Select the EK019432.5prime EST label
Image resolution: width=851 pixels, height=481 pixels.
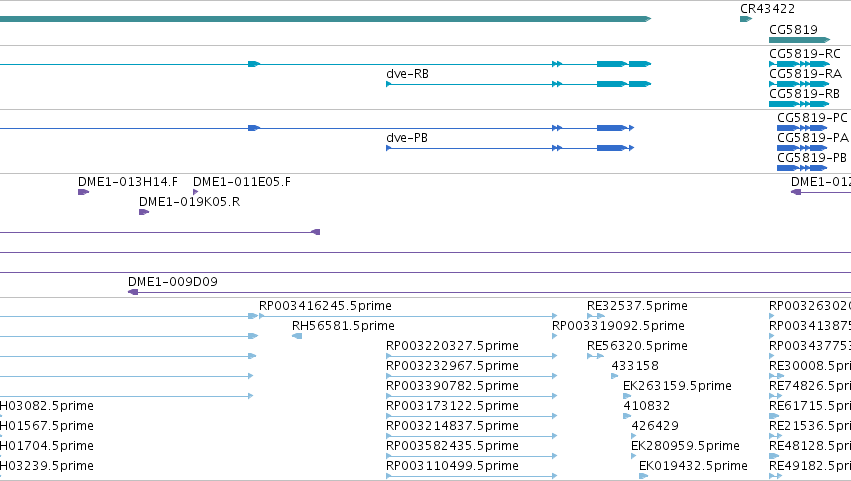click(x=693, y=466)
